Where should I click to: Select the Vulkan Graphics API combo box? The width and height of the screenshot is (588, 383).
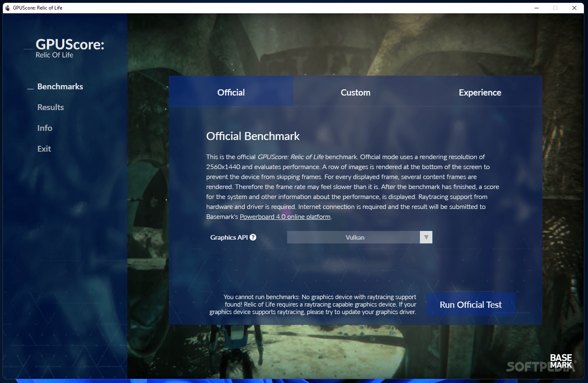[360, 237]
